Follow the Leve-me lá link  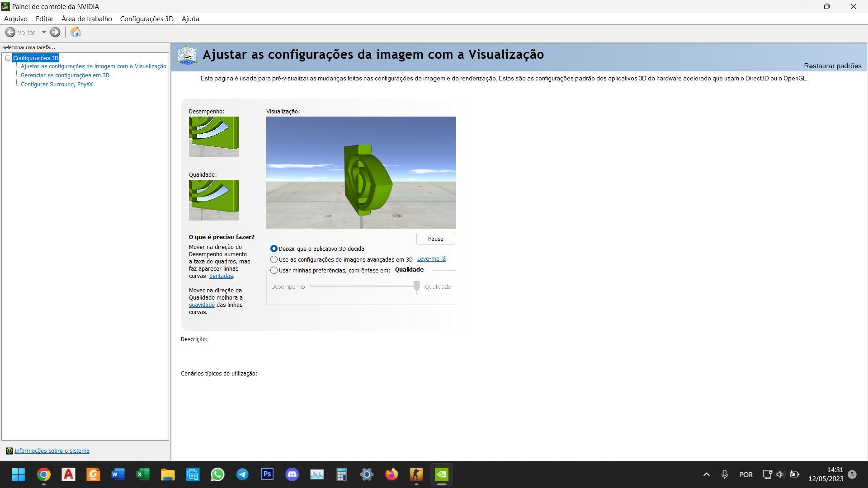click(x=431, y=259)
